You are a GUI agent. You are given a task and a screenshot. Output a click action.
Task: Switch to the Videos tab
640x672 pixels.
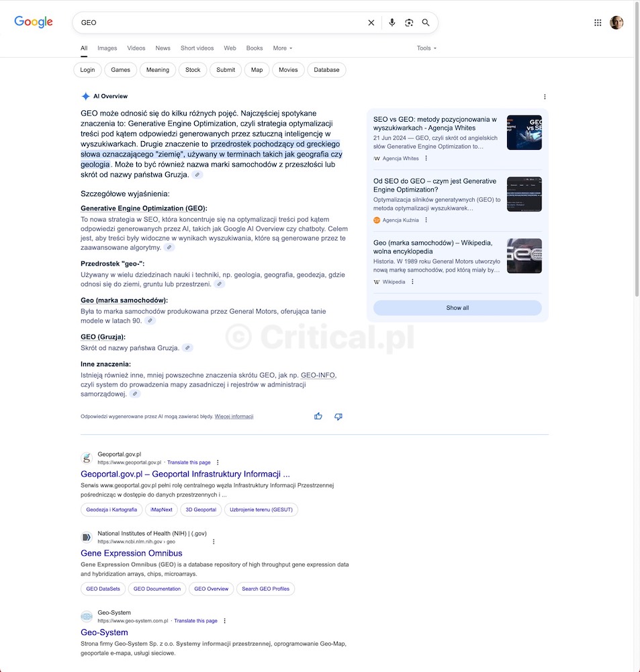click(136, 48)
